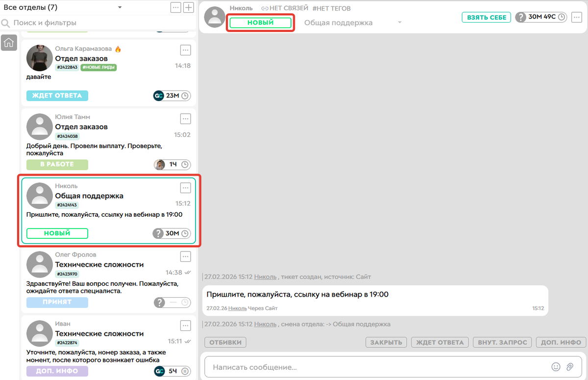The width and height of the screenshot is (588, 380).
Task: Click the 23М timer badge on Ольга's ticket
Action: 172,96
